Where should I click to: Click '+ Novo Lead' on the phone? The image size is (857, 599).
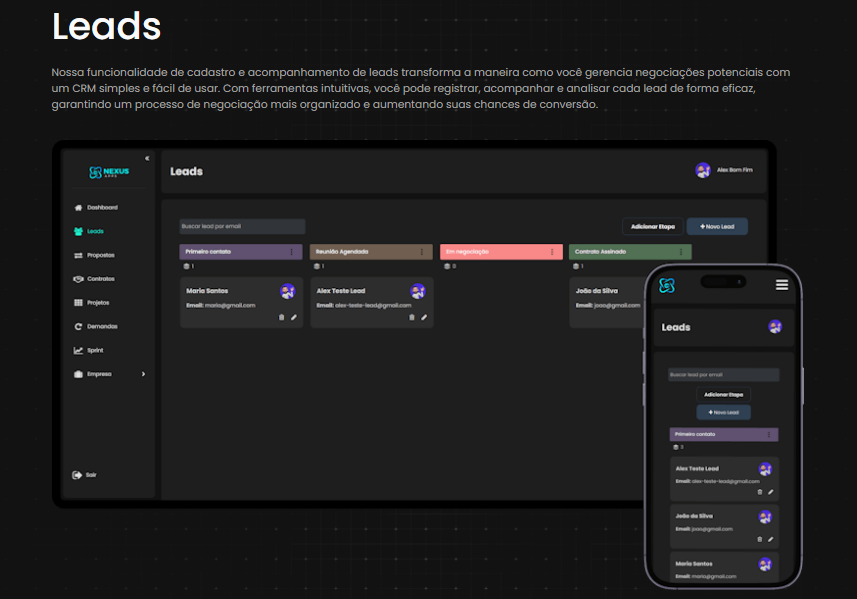click(724, 412)
